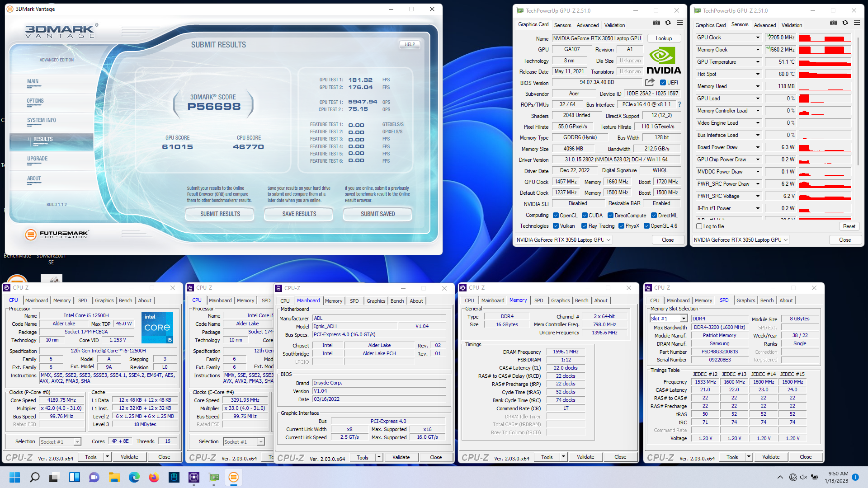Click Lookup button in GPU-Z
The image size is (868, 488).
(x=664, y=38)
